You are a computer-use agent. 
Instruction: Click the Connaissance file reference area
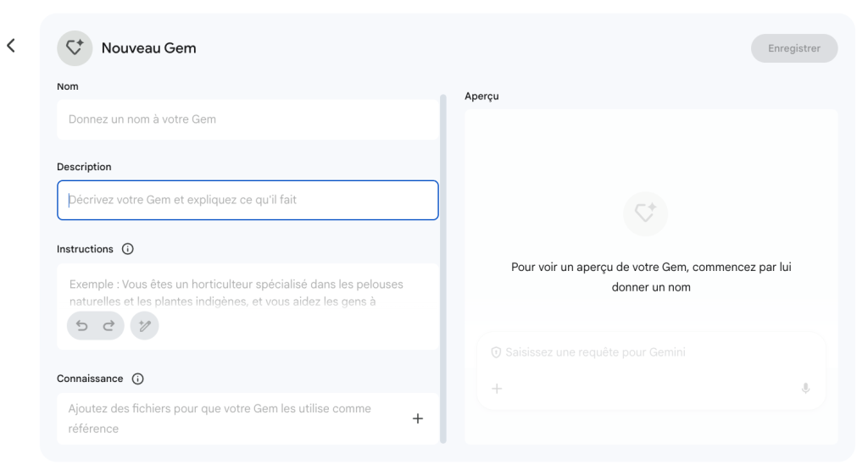point(229,418)
